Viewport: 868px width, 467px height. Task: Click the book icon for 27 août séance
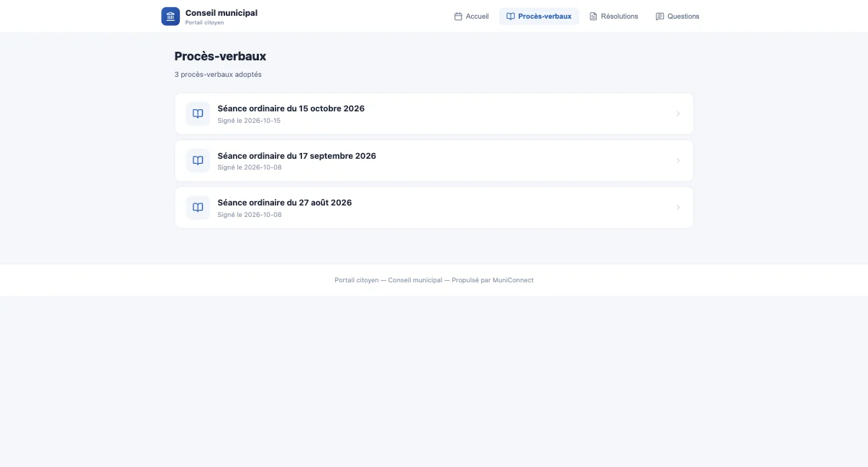(198, 208)
